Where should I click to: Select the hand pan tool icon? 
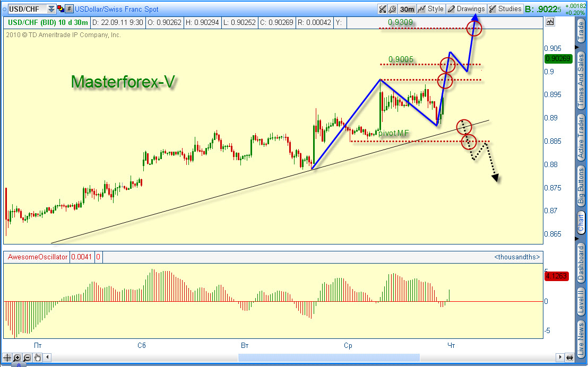pos(37,358)
